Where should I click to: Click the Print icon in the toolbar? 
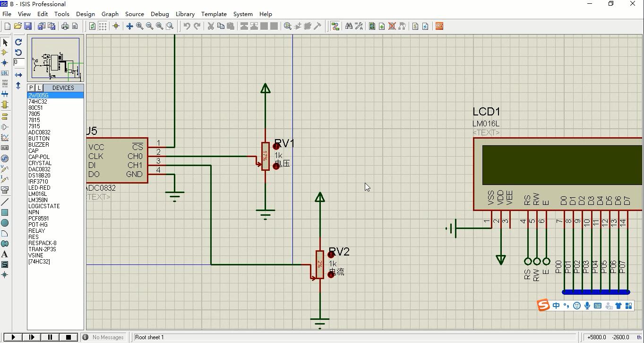(x=65, y=26)
